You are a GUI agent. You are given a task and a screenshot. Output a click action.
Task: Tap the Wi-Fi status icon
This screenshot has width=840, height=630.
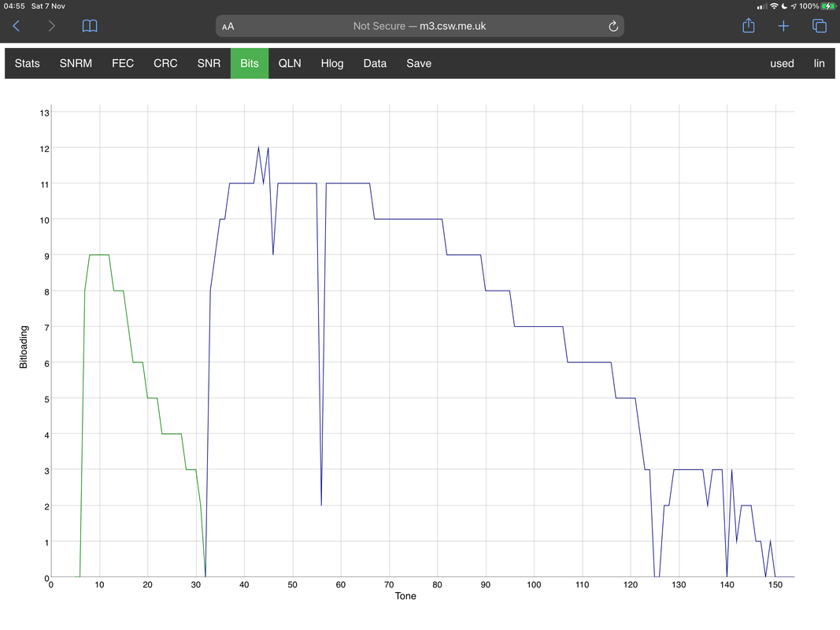[x=774, y=6]
